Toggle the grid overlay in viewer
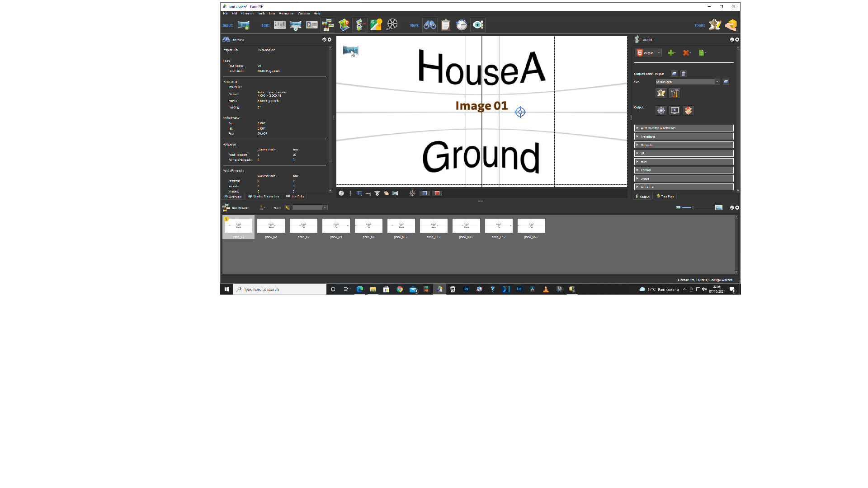Viewport: 868px width, 488px height. click(359, 193)
